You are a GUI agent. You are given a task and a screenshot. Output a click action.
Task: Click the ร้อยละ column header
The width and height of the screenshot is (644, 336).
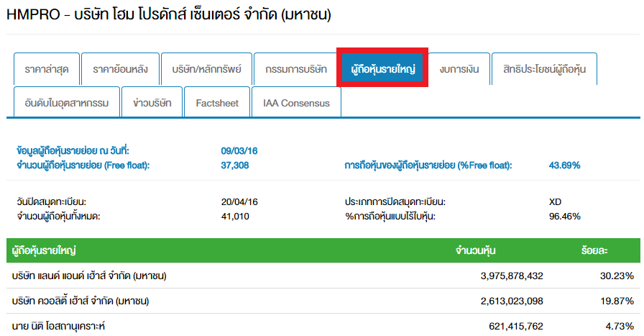[594, 251]
